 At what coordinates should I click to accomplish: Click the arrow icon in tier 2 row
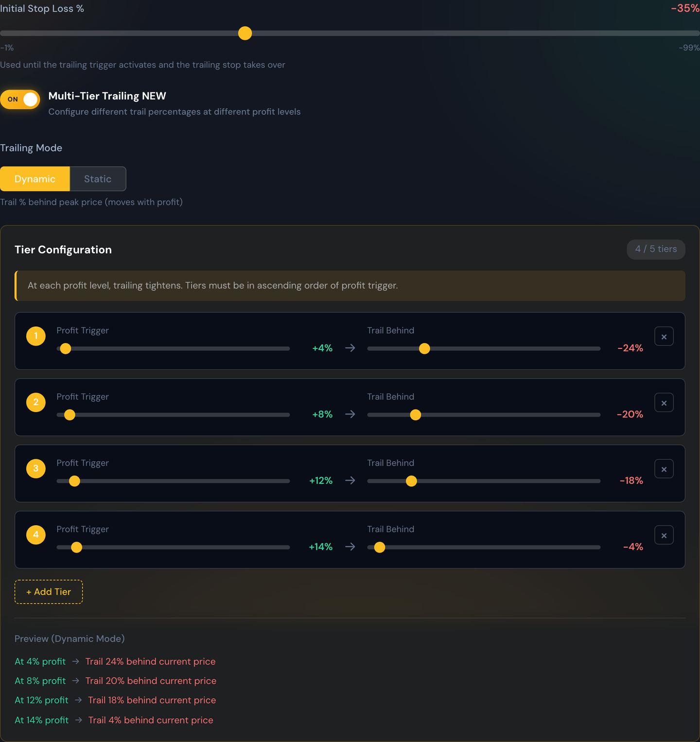point(350,414)
